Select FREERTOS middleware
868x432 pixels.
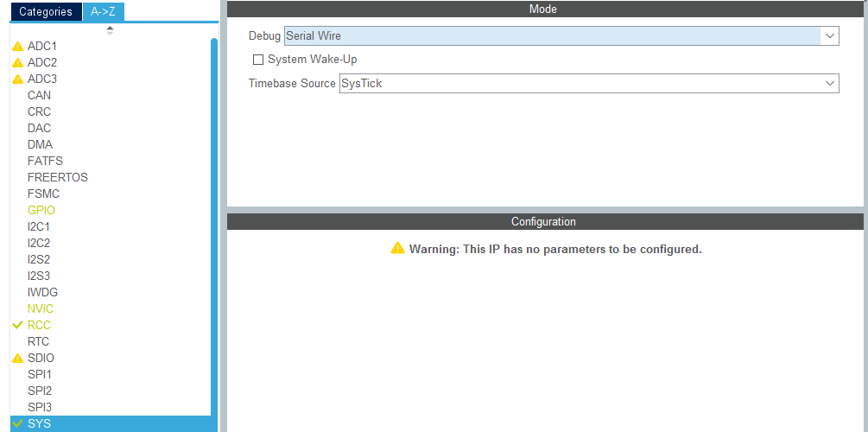(x=58, y=177)
